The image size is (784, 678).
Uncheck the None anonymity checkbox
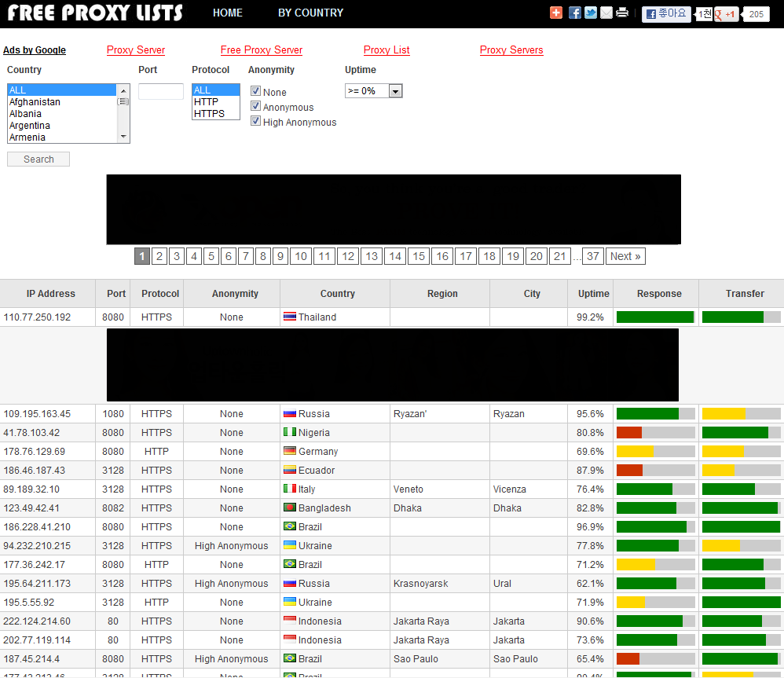tap(255, 91)
